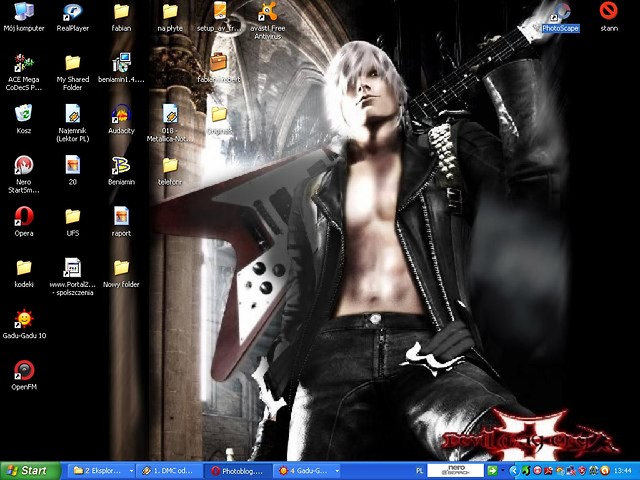Click the green arrow tray icon

point(526,471)
